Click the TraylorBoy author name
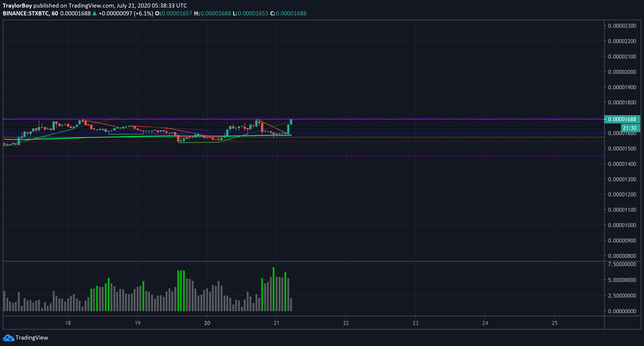Image resolution: width=644 pixels, height=346 pixels. coord(17,6)
